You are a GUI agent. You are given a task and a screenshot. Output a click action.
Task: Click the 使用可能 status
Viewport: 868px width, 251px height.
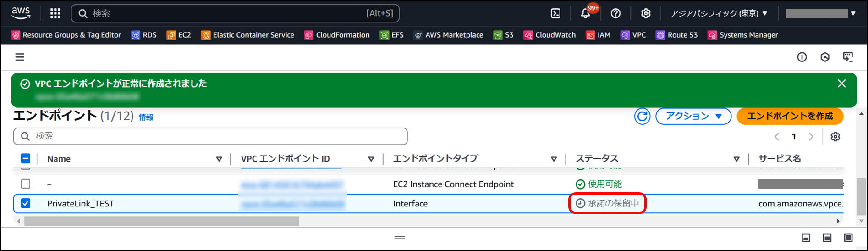coord(599,184)
